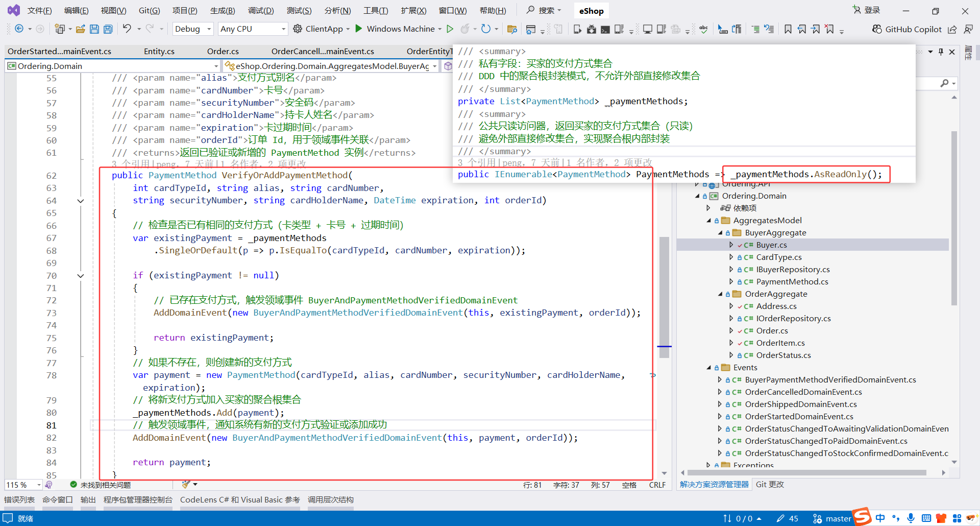Click the Sogou input method icon
This screenshot has width=980, height=526.
862,517
